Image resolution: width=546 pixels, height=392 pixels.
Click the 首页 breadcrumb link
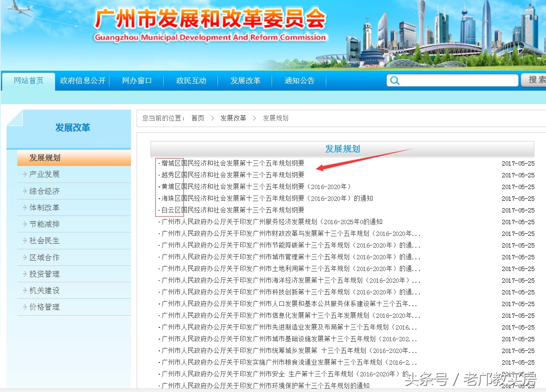198,118
